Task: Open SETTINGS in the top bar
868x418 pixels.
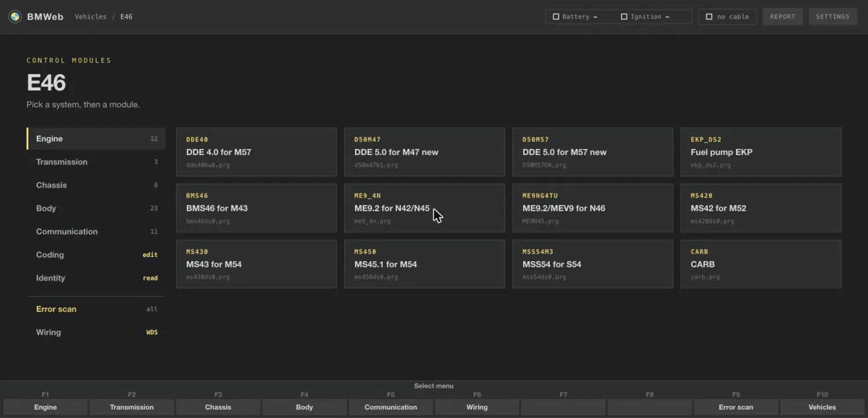Action: coord(833,17)
